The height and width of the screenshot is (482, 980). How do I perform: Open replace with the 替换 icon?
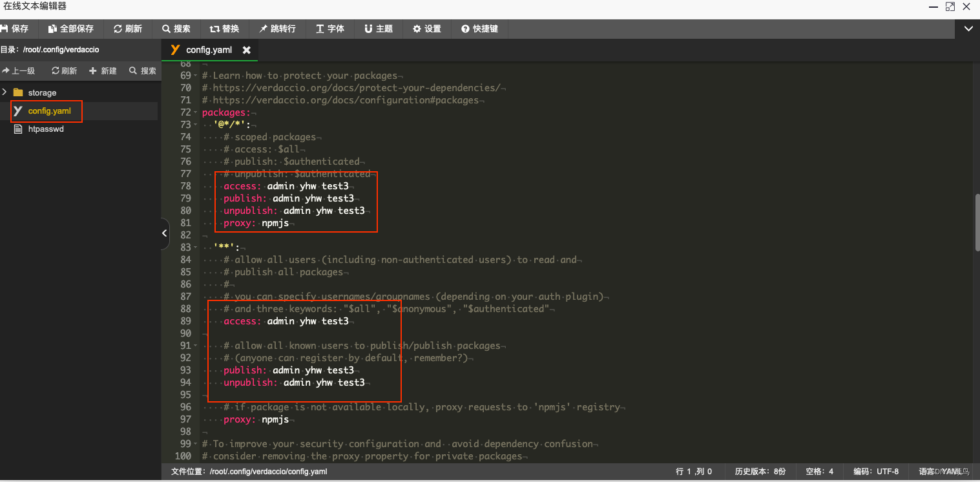[x=224, y=28]
